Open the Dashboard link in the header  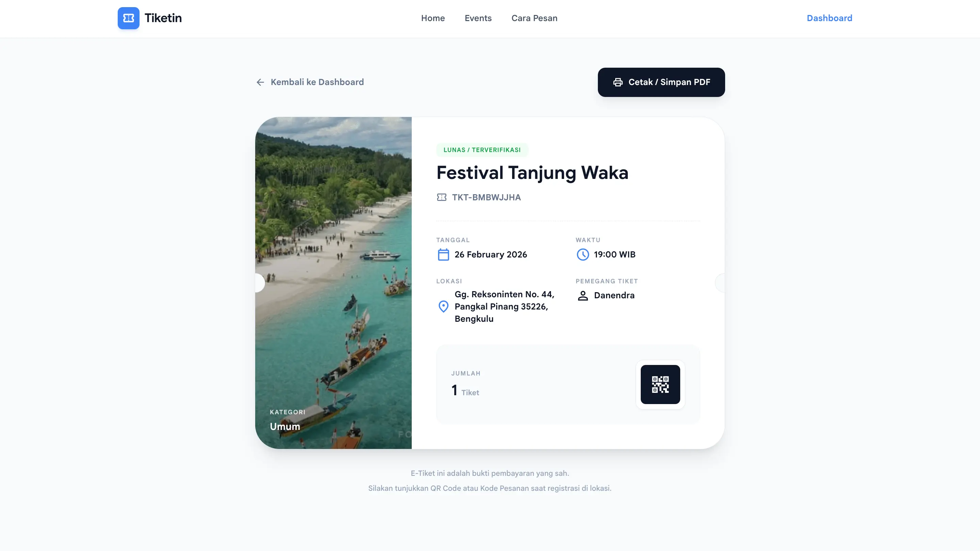pyautogui.click(x=829, y=18)
